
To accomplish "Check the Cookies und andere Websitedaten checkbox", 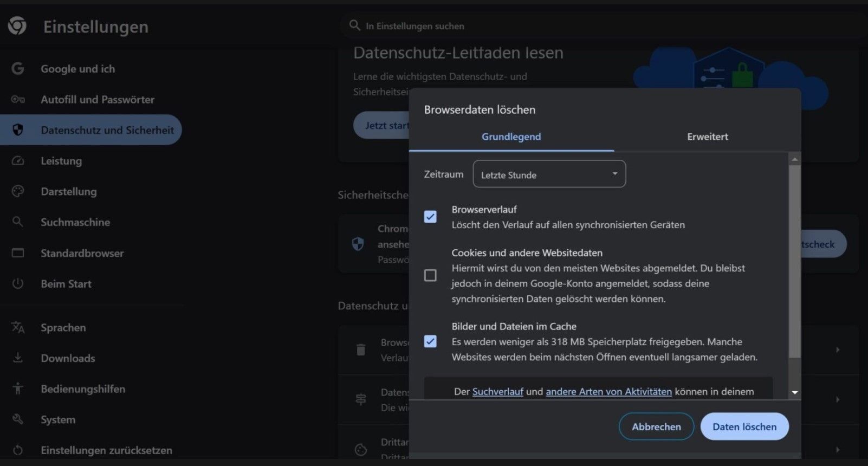I will [x=430, y=275].
